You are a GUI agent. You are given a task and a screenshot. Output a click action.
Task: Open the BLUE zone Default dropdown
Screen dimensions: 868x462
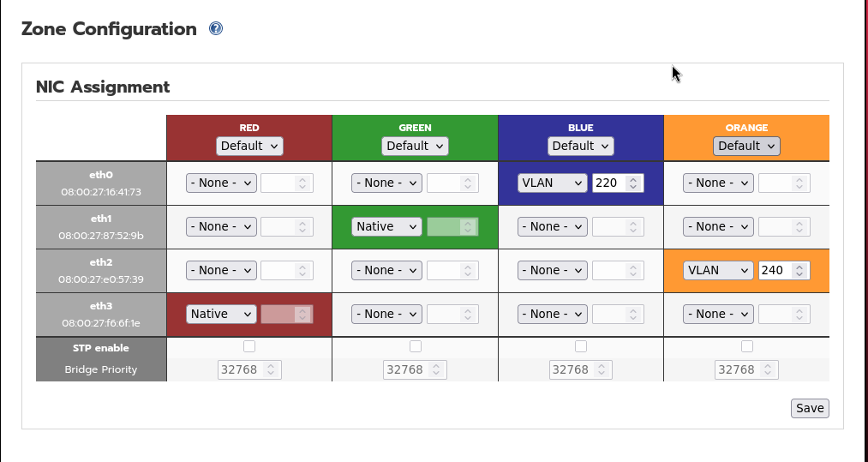coord(581,147)
